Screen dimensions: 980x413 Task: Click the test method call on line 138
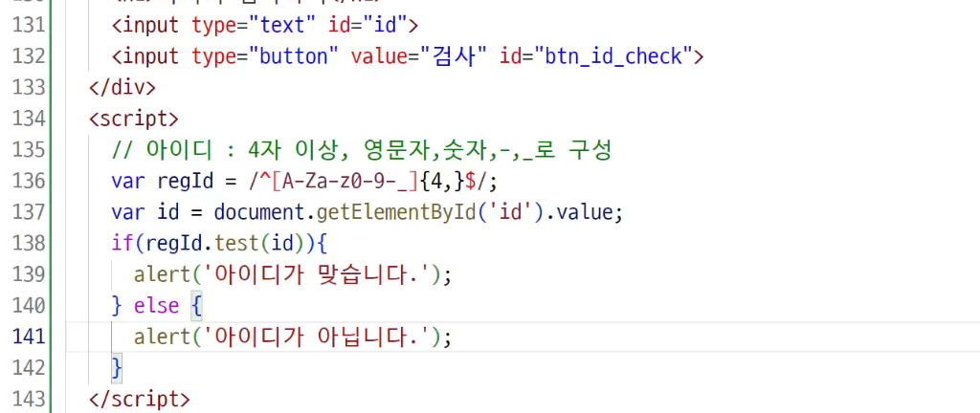point(236,244)
